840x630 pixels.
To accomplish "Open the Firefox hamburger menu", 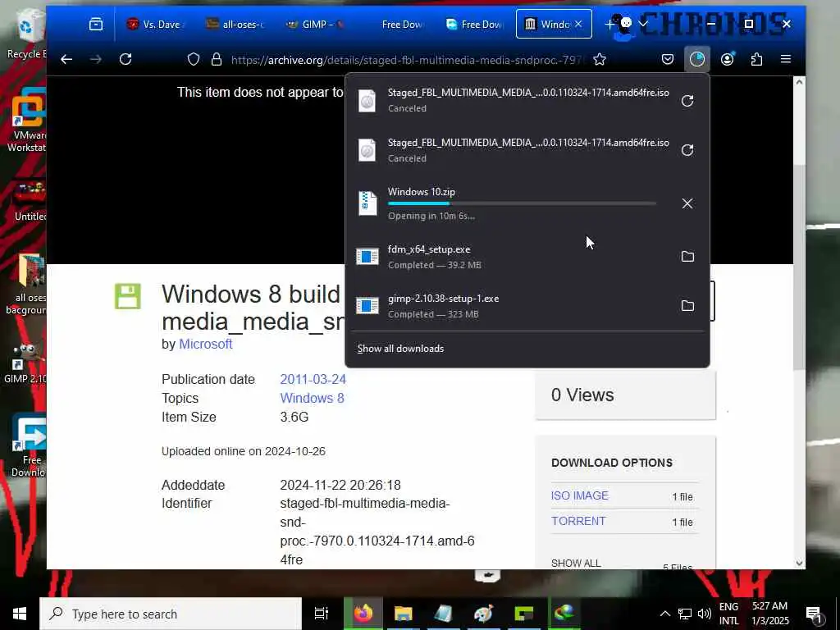I will 786,59.
